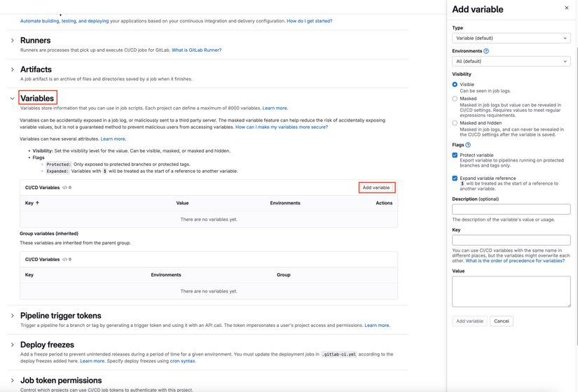The width and height of the screenshot is (578, 392).
Task: Open 'What is GitLab Runner?' link
Action: pyautogui.click(x=196, y=50)
